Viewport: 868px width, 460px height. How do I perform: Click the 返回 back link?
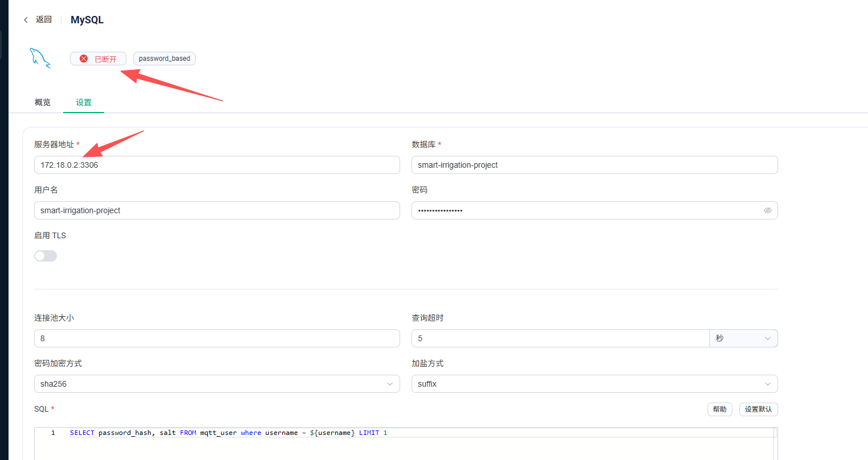point(44,19)
